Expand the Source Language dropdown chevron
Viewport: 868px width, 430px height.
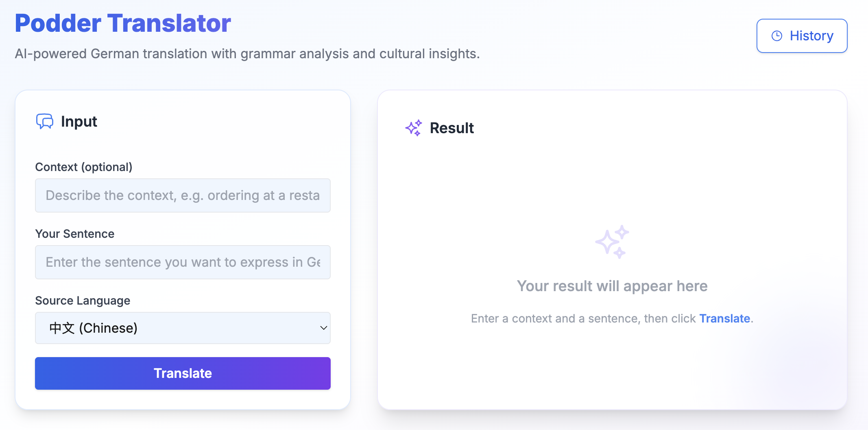pos(323,328)
